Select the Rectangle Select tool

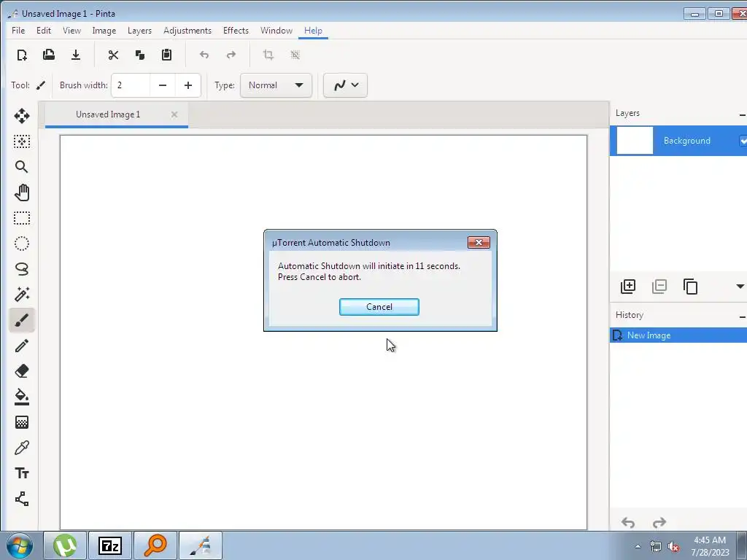[22, 218]
